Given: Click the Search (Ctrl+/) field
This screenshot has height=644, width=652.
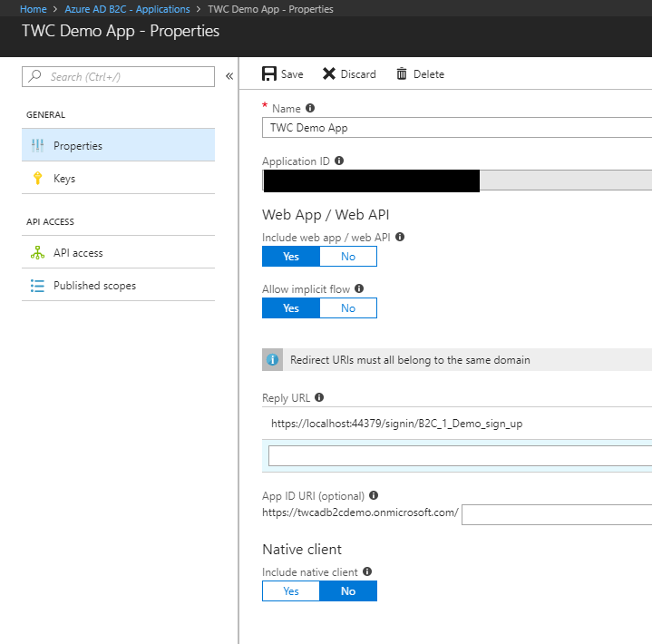Looking at the screenshot, I should click(118, 76).
